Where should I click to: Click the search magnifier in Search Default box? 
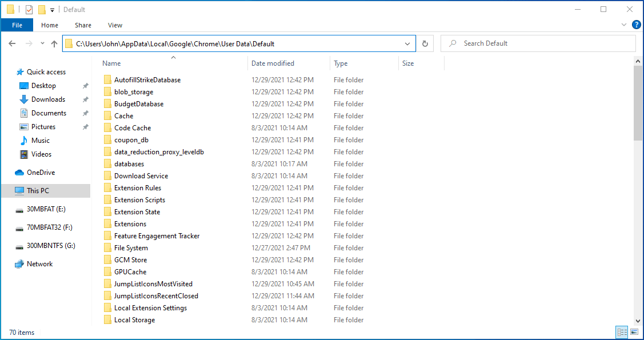pyautogui.click(x=453, y=43)
